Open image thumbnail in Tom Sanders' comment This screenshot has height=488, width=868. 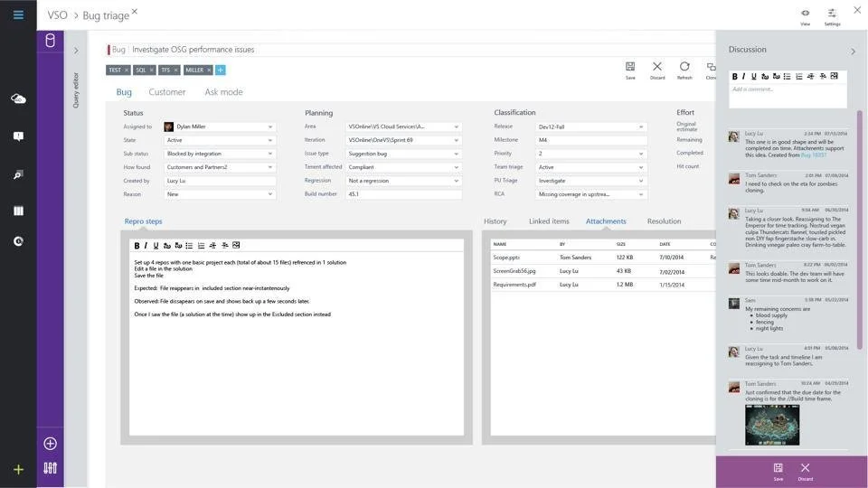pos(772,425)
